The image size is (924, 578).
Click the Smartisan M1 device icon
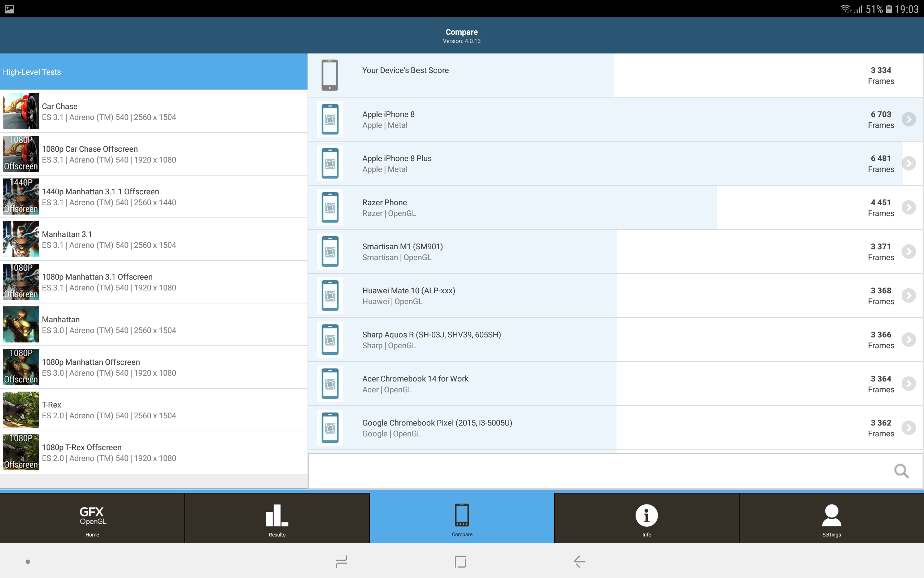click(330, 251)
